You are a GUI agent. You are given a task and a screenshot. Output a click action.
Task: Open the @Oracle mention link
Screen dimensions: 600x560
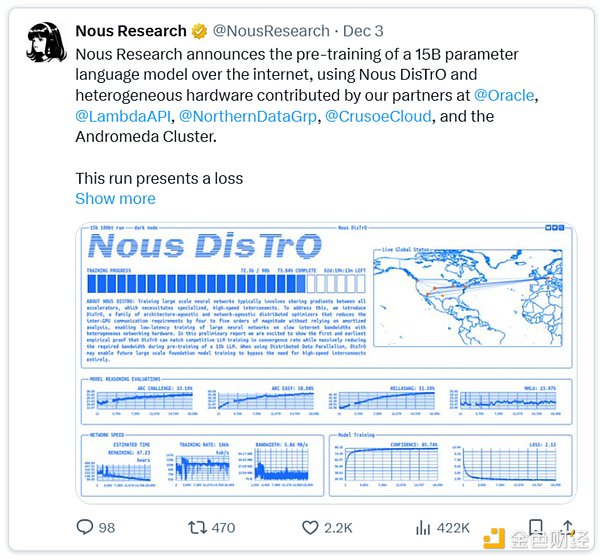pyautogui.click(x=504, y=95)
